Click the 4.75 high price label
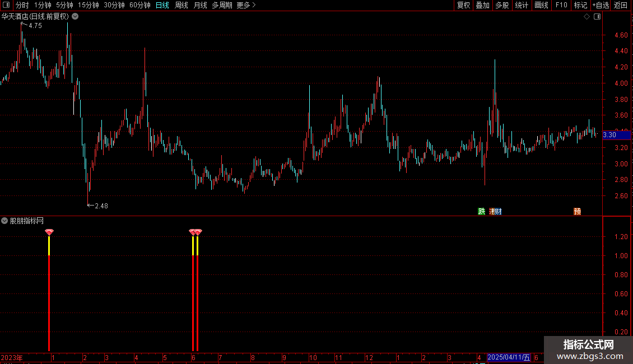Screen dimensions: 633x364 (x=35, y=25)
